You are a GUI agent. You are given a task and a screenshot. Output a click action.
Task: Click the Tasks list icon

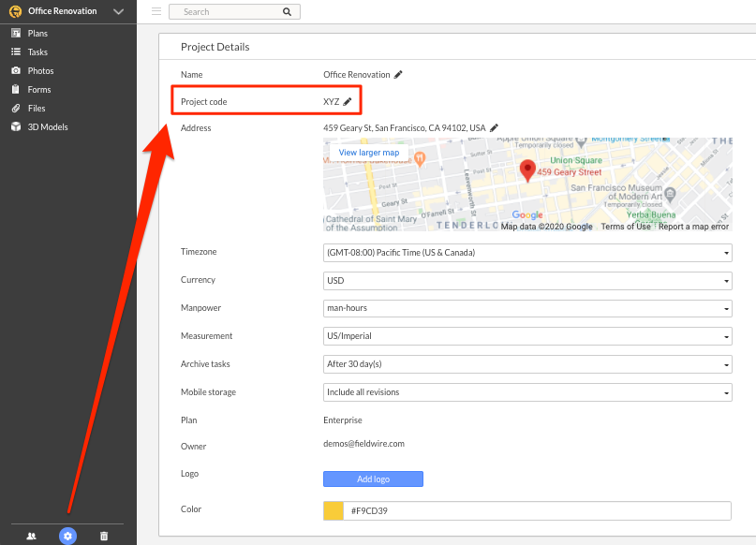tap(16, 52)
